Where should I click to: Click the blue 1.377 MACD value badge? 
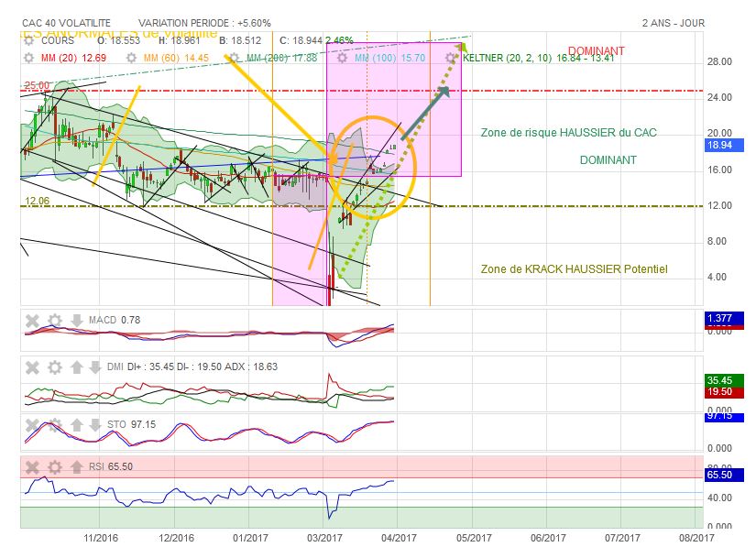tap(724, 318)
